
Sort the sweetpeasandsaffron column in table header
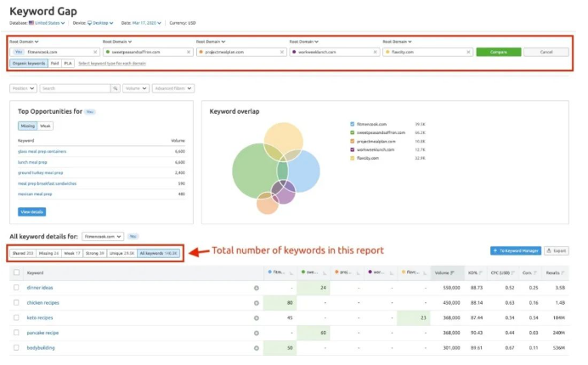coord(325,273)
